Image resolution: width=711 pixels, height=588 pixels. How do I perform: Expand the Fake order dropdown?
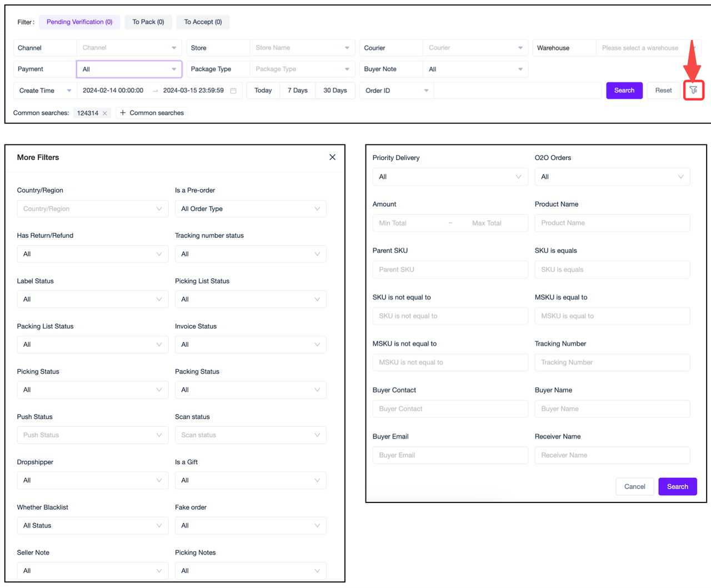251,525
